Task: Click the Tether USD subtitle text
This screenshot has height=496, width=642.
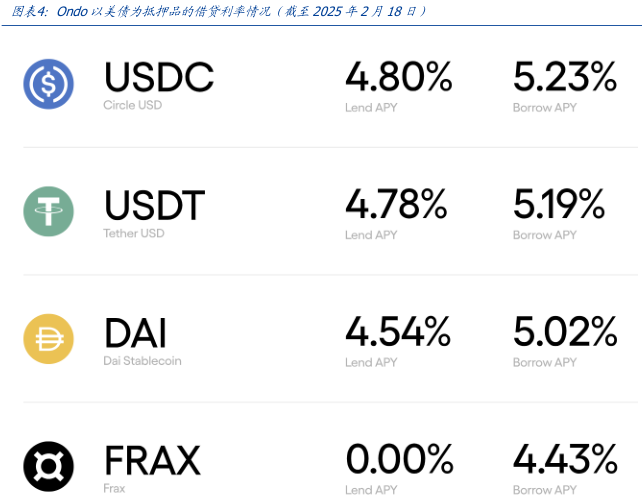Action: click(x=133, y=233)
